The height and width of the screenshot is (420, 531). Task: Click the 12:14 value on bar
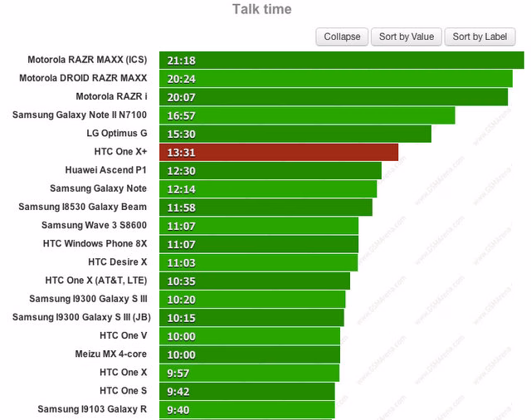181,189
